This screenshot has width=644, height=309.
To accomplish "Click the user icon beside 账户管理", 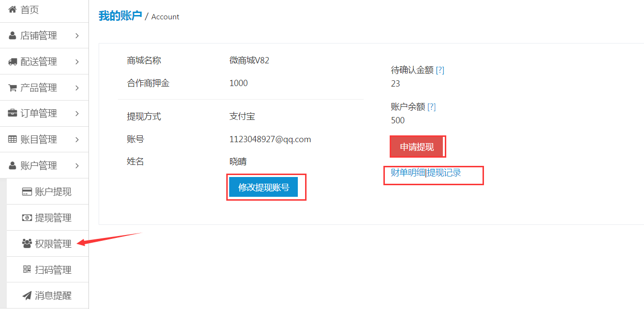I will 13,165.
